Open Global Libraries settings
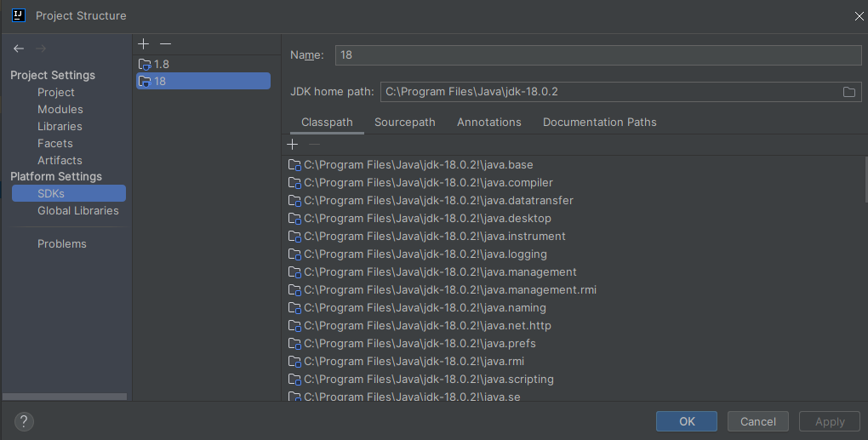Viewport: 868px width, 440px height. click(78, 211)
